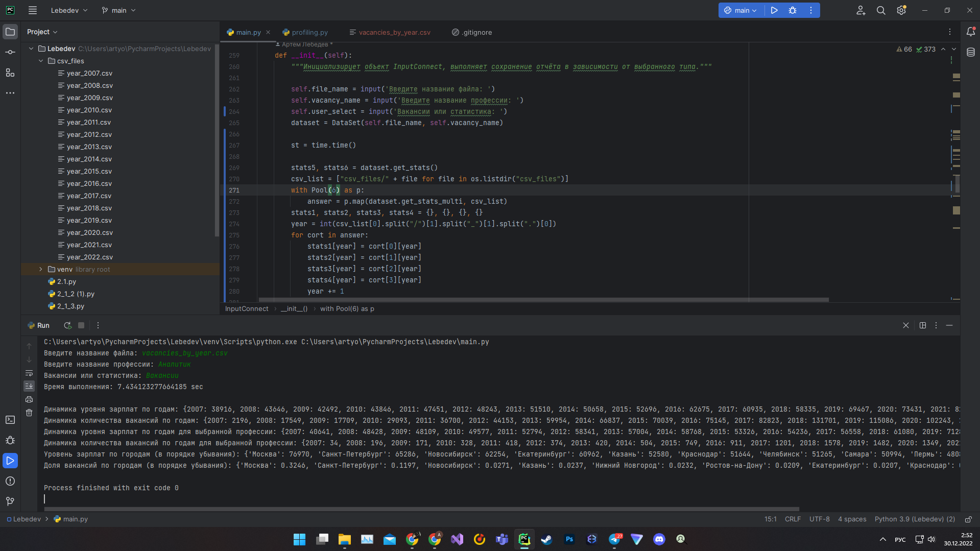980x551 pixels.
Task: Open the Structure tool window
Action: tap(10, 73)
